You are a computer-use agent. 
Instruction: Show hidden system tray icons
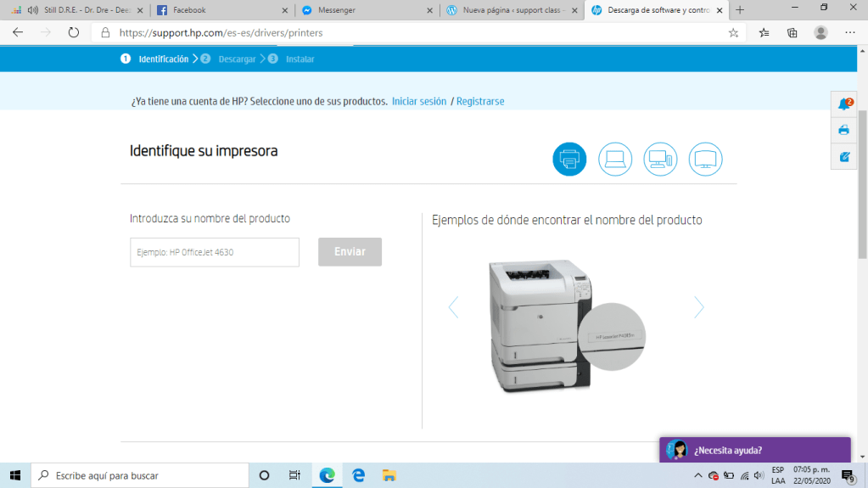697,475
